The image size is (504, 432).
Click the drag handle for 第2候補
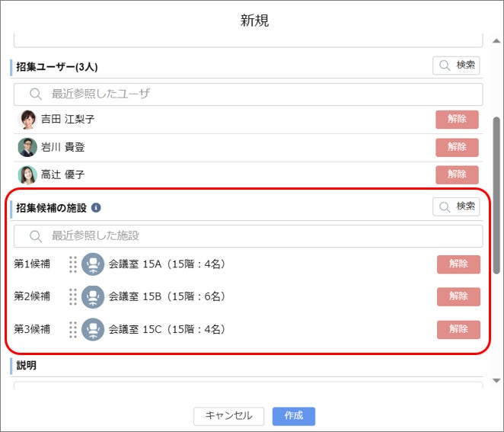[x=73, y=296]
